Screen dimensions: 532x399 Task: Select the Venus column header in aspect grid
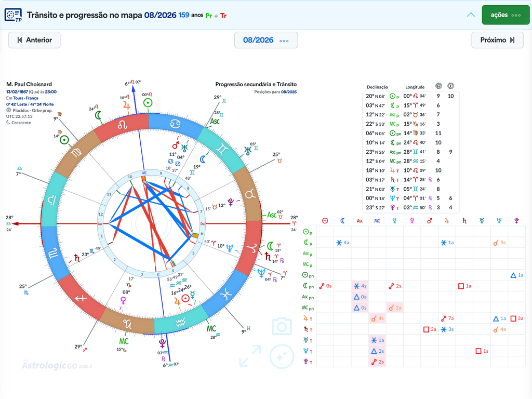pos(412,221)
